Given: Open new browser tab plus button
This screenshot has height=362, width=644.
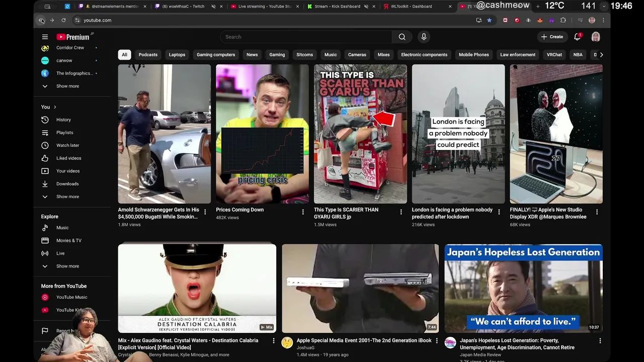Looking at the screenshot, I should point(538,7).
